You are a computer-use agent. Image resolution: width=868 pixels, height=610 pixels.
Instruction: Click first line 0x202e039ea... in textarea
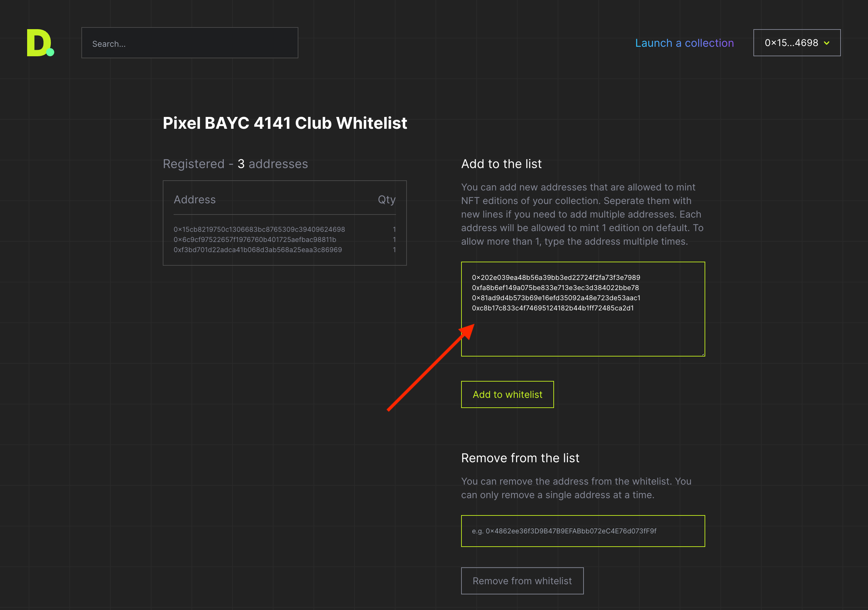pos(556,278)
